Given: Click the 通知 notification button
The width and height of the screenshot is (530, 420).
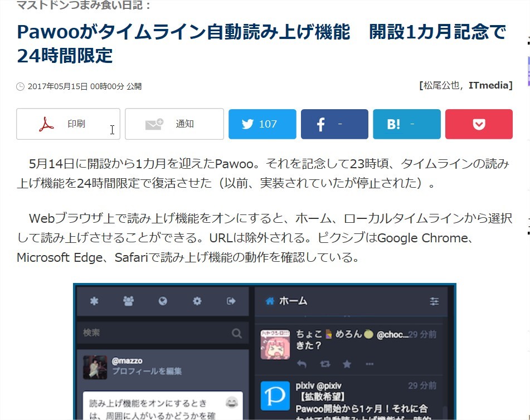Looking at the screenshot, I should point(174,124).
